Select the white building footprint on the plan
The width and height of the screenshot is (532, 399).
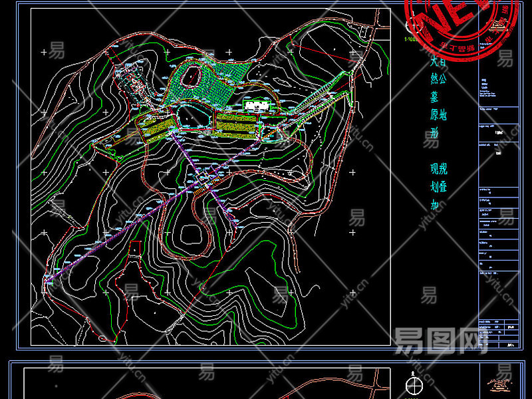[x=256, y=106]
